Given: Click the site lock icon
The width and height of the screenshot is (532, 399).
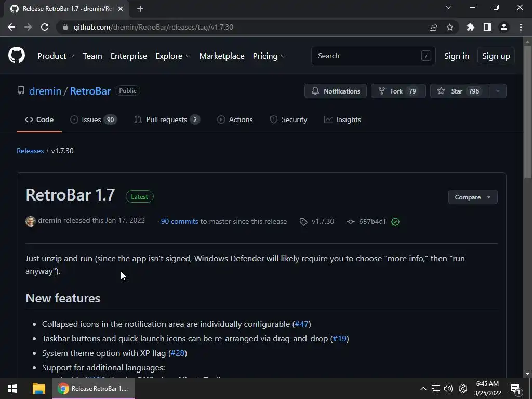Looking at the screenshot, I should pyautogui.click(x=65, y=27).
